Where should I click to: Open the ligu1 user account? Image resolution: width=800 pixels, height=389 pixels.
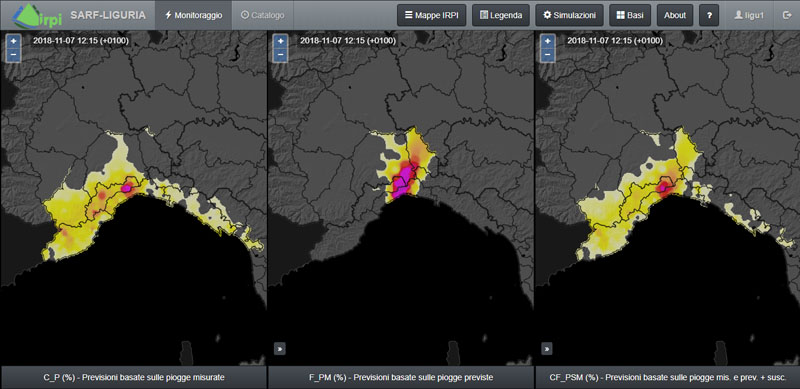pyautogui.click(x=748, y=15)
